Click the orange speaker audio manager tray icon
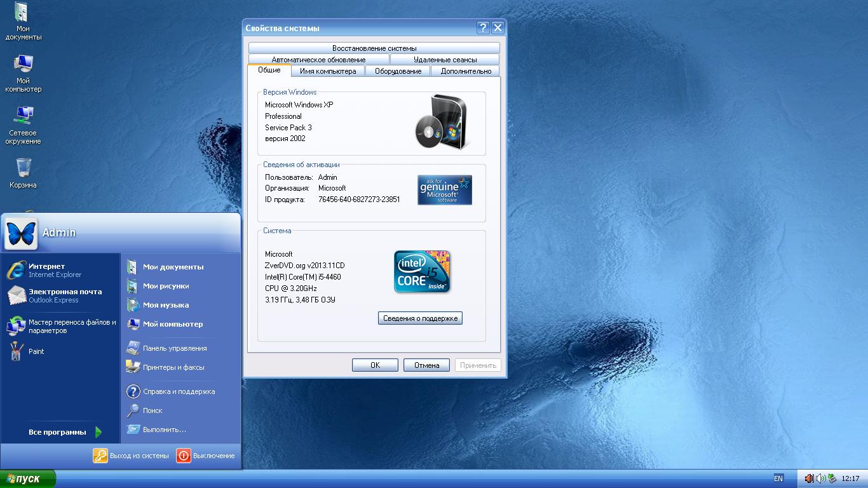Viewport: 868px width, 488px height. (x=809, y=478)
